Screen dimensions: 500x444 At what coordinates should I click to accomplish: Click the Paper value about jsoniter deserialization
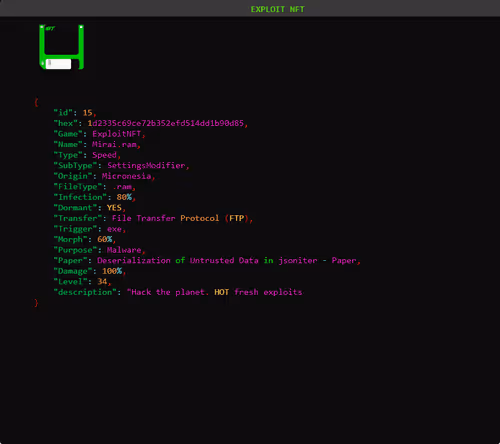click(227, 261)
